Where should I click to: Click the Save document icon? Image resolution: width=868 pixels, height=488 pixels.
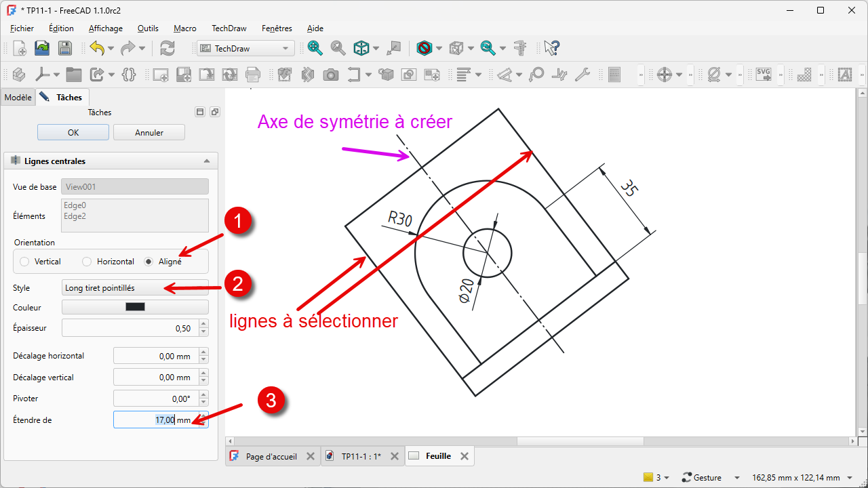pyautogui.click(x=64, y=48)
